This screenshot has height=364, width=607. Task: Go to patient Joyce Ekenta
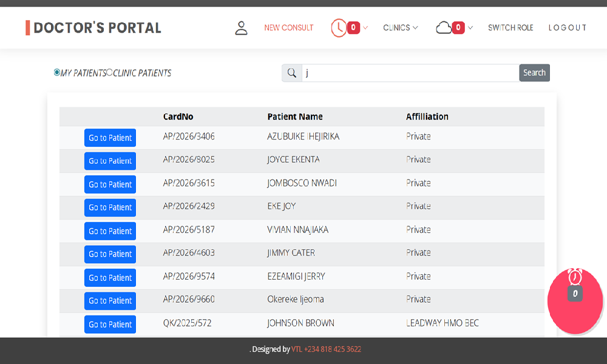coord(110,161)
